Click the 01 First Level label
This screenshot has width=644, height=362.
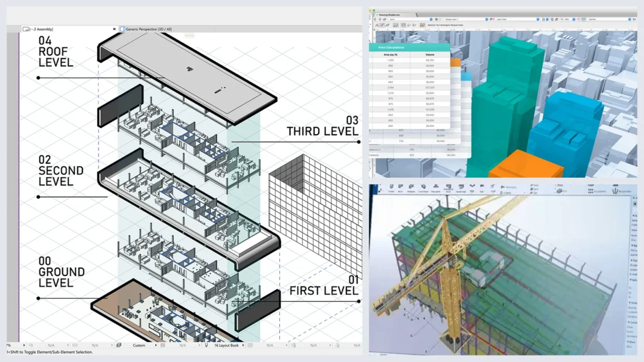324,285
